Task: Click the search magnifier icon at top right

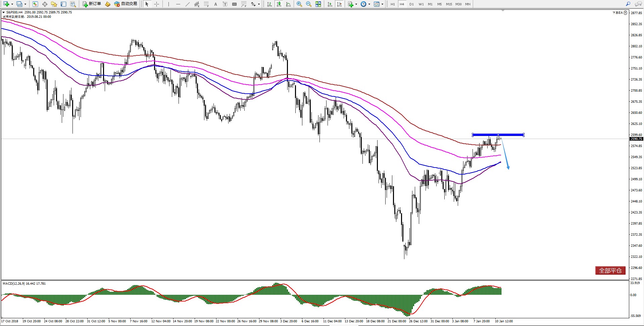Action: tap(628, 4)
